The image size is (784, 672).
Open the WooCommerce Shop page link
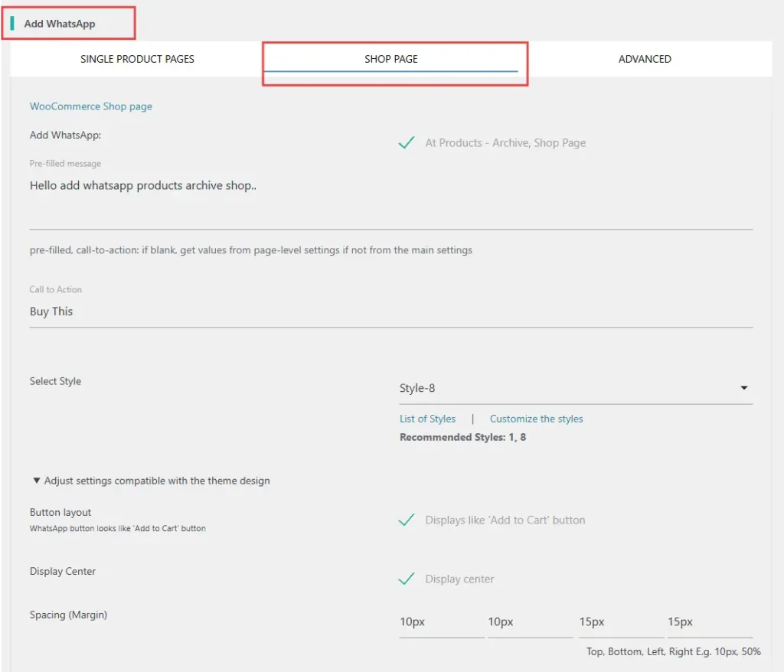click(90, 106)
